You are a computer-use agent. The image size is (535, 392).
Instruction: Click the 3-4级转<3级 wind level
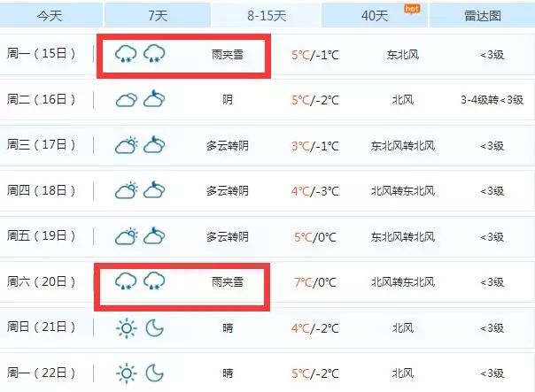pyautogui.click(x=492, y=100)
